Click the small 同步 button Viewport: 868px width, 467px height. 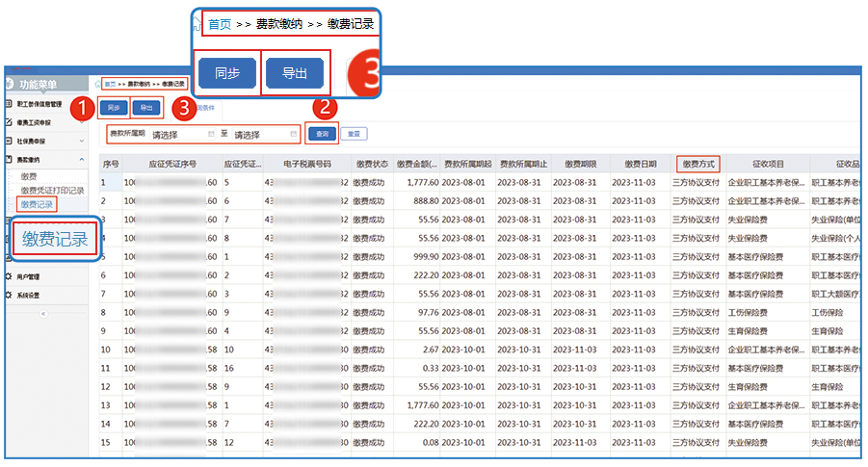coord(113,107)
